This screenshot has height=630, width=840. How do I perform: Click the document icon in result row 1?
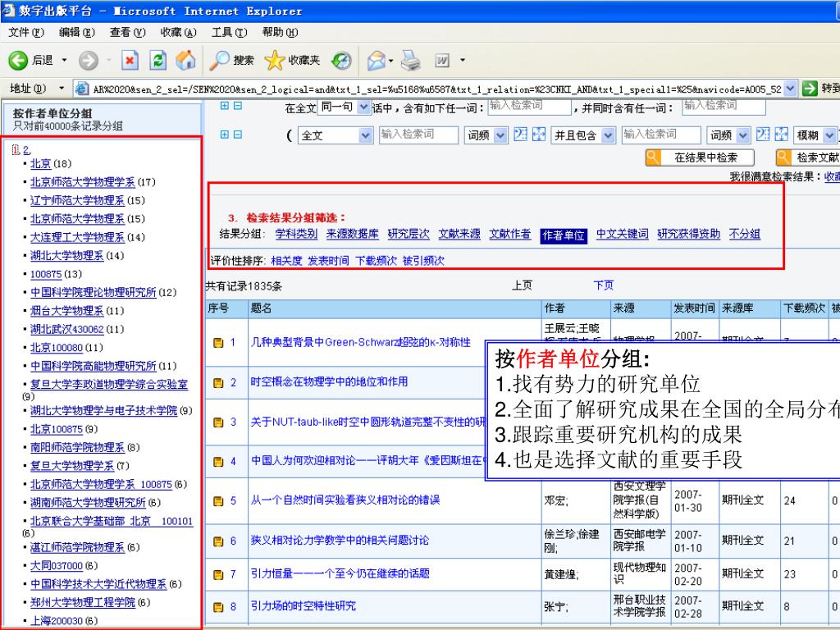(x=218, y=343)
